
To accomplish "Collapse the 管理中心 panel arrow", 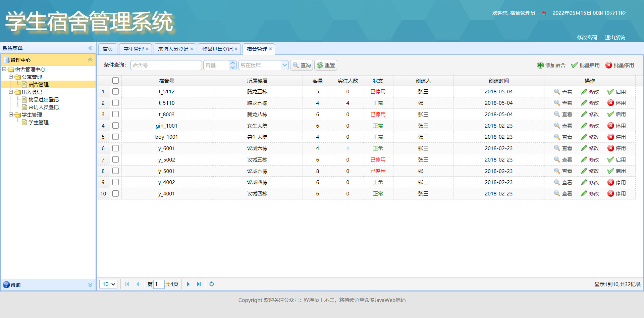I will 90,59.
